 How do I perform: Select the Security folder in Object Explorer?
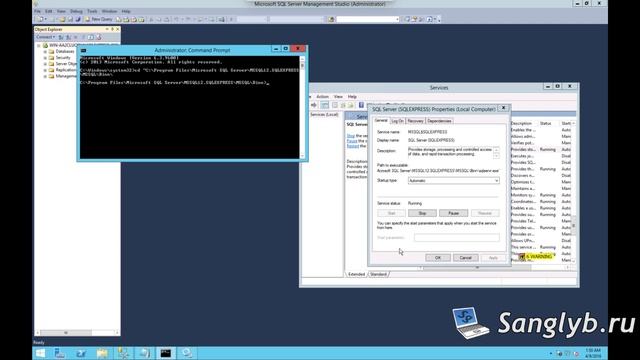[63, 58]
